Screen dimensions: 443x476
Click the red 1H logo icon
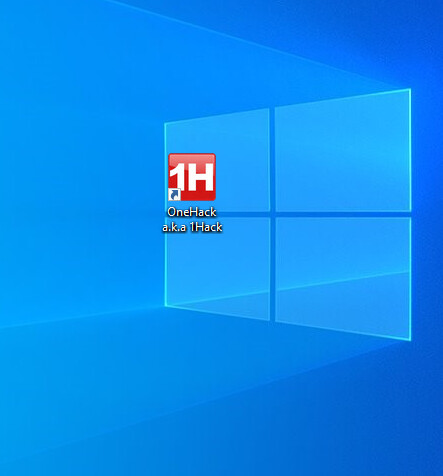click(x=192, y=177)
